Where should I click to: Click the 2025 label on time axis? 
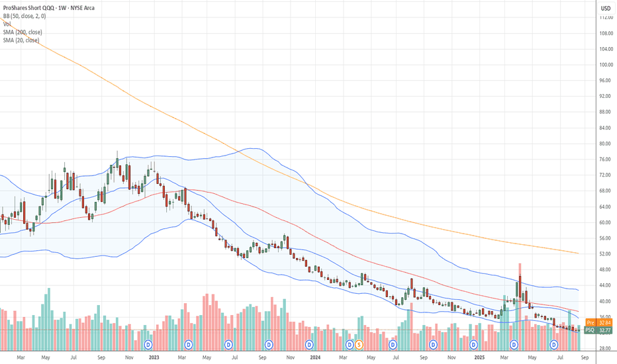coord(479,357)
